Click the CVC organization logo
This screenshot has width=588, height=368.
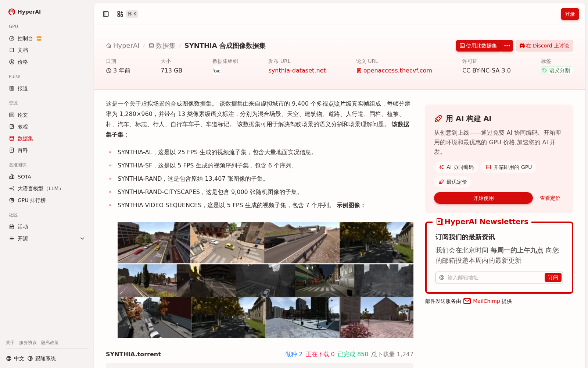click(217, 71)
